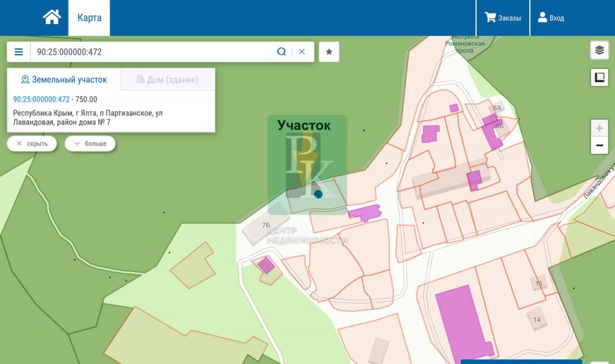This screenshot has height=364, width=615.
Task: Add to favorites with star button
Action: coord(329,52)
